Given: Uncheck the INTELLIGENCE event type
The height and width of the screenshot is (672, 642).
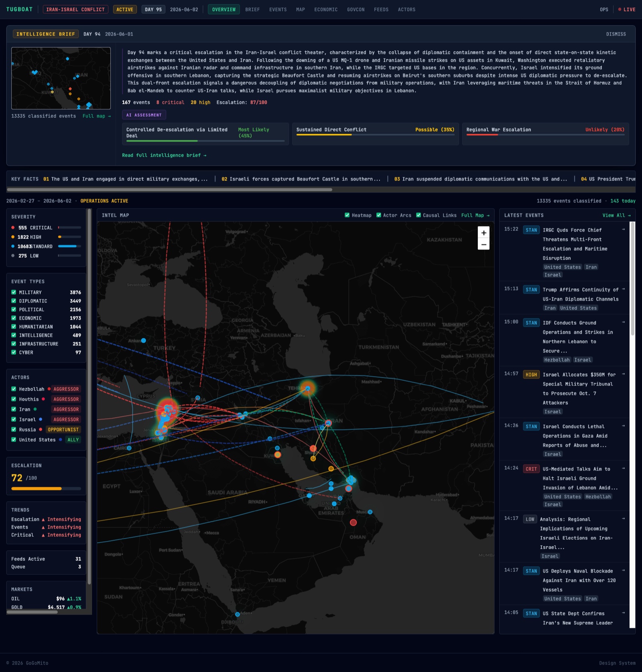Looking at the screenshot, I should 14,335.
